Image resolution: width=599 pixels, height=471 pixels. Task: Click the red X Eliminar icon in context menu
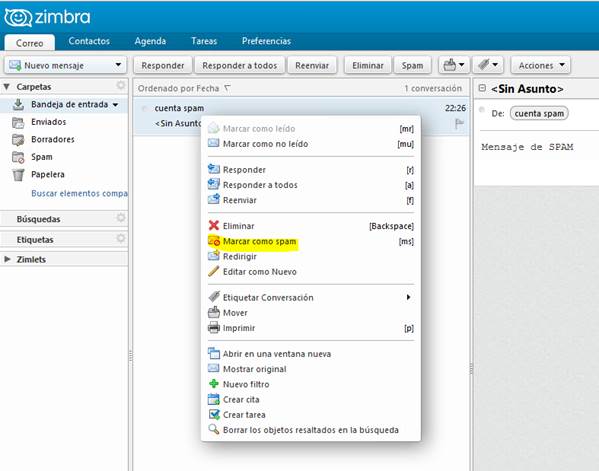(214, 226)
